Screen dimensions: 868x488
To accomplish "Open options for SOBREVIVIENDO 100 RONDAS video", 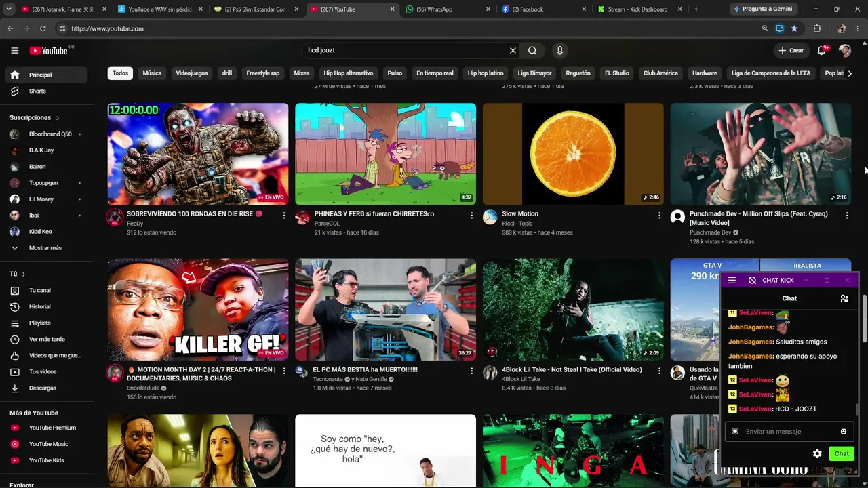I will (x=284, y=216).
